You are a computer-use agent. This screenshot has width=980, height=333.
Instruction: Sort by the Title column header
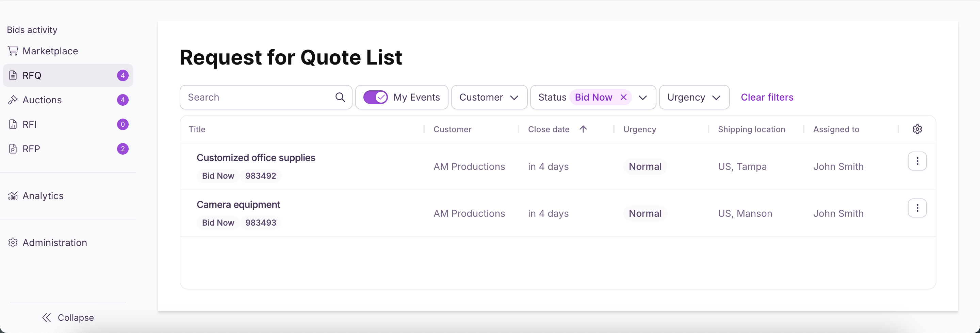197,129
